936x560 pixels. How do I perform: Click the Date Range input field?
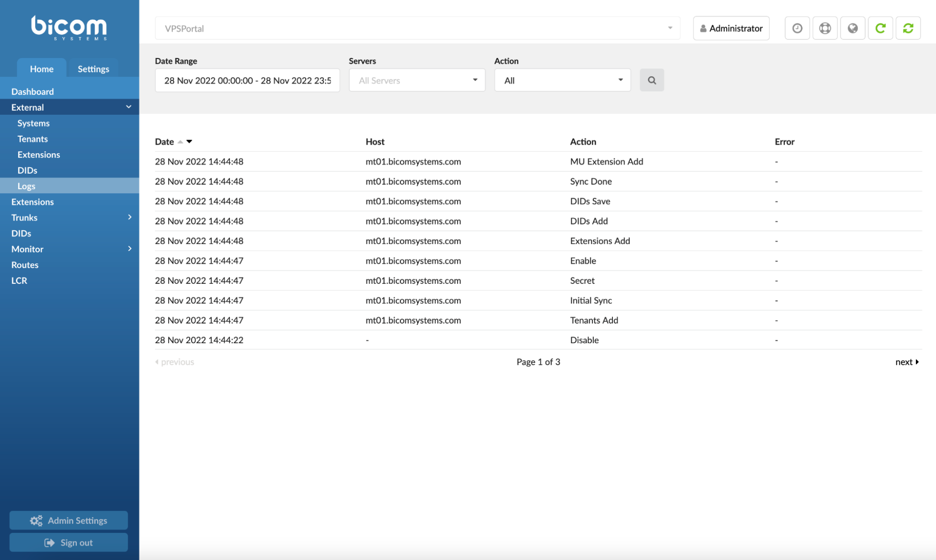coord(247,80)
